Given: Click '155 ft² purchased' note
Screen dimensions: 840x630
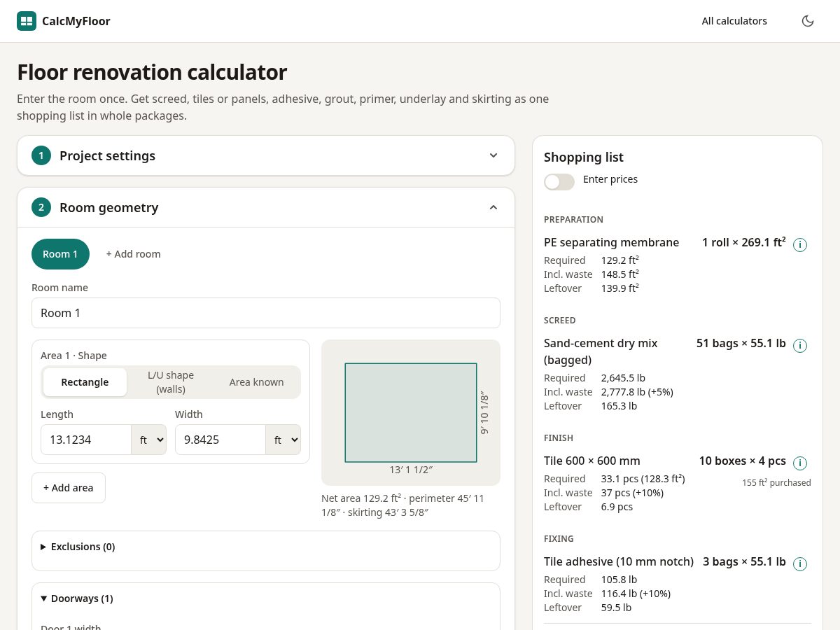Looking at the screenshot, I should (x=776, y=482).
